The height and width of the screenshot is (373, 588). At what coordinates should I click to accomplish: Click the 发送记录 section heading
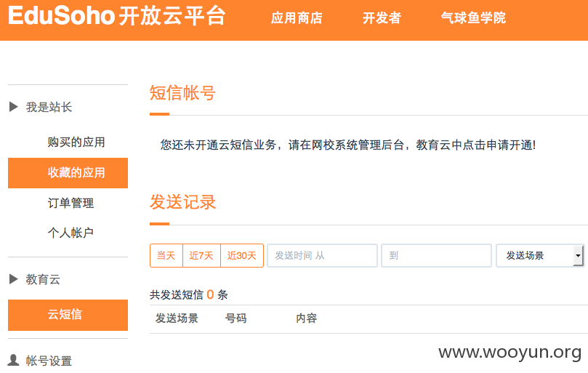[182, 202]
